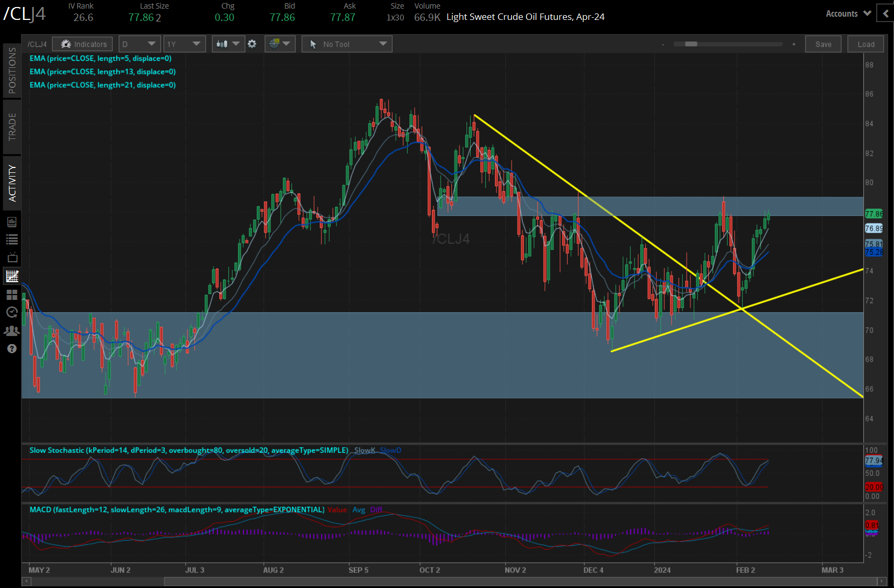Open chart settings gear
The image size is (894, 588).
click(252, 44)
